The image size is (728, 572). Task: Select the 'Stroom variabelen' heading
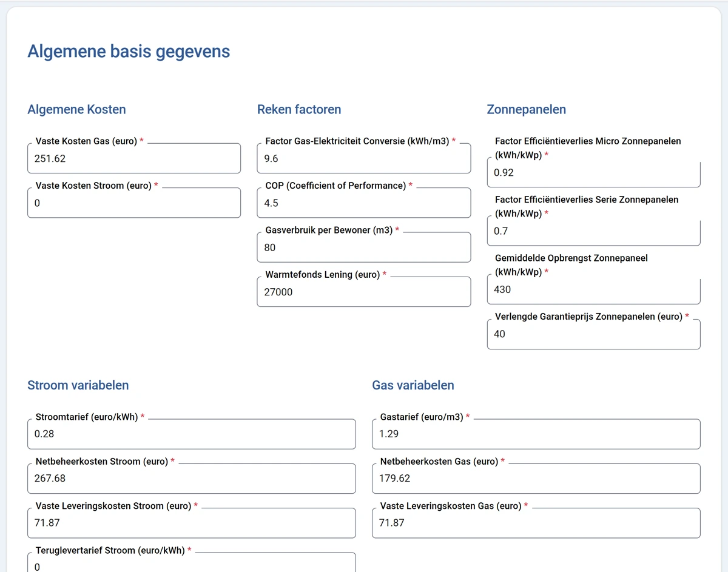(x=78, y=385)
